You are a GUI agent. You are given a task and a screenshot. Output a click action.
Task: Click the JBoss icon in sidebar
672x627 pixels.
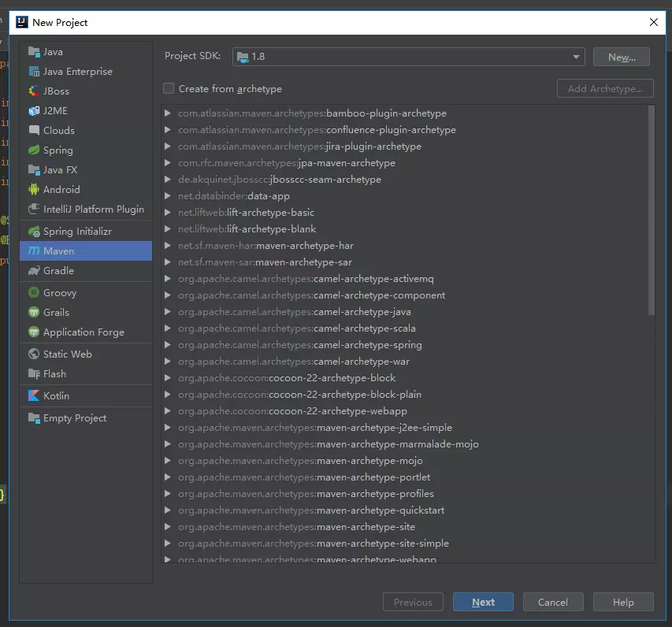34,91
